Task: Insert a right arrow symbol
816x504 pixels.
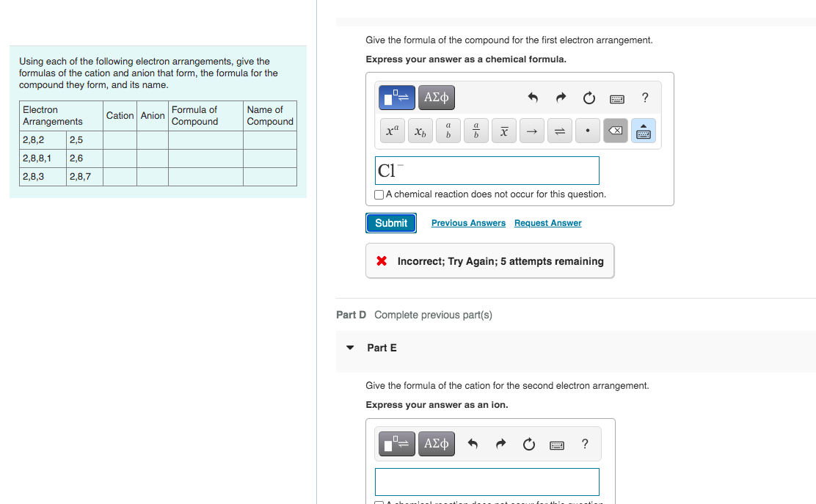Action: click(531, 130)
